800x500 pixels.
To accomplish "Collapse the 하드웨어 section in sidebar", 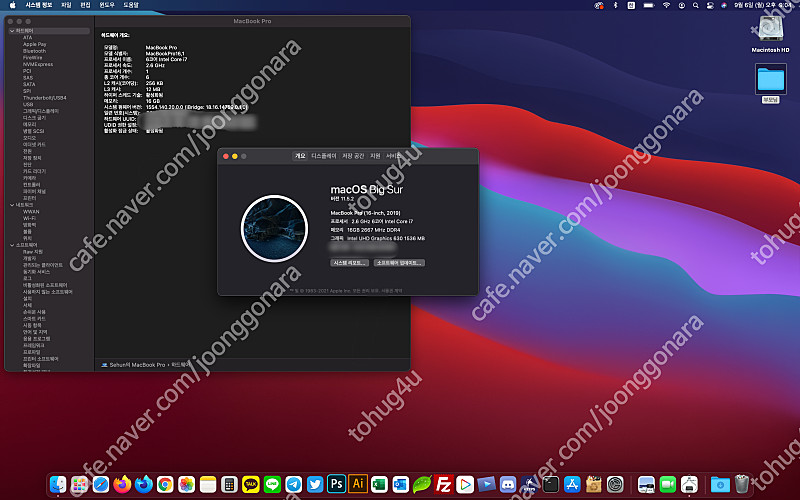I will (11, 31).
